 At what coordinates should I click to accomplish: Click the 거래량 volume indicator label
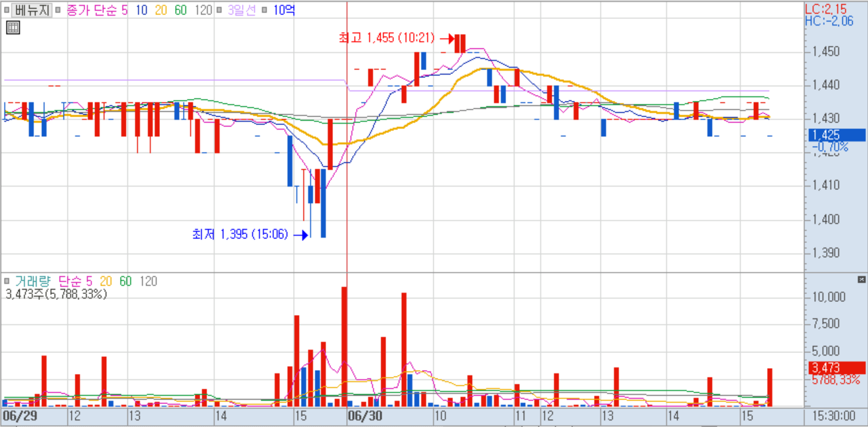pyautogui.click(x=31, y=281)
